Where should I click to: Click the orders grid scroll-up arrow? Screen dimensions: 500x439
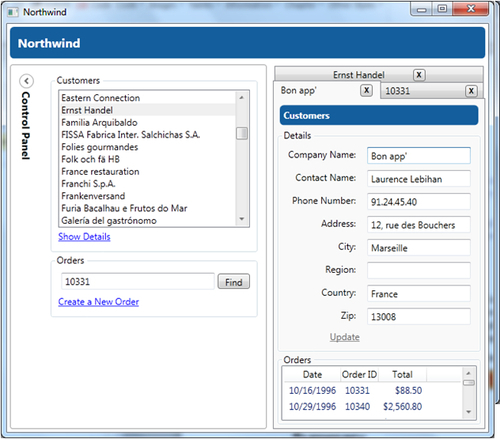click(468, 373)
